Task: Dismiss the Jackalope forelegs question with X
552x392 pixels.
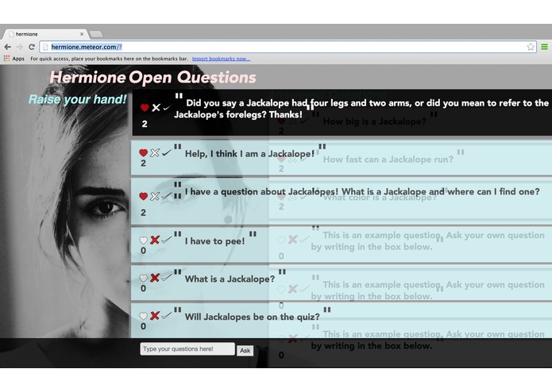Action: (x=156, y=108)
